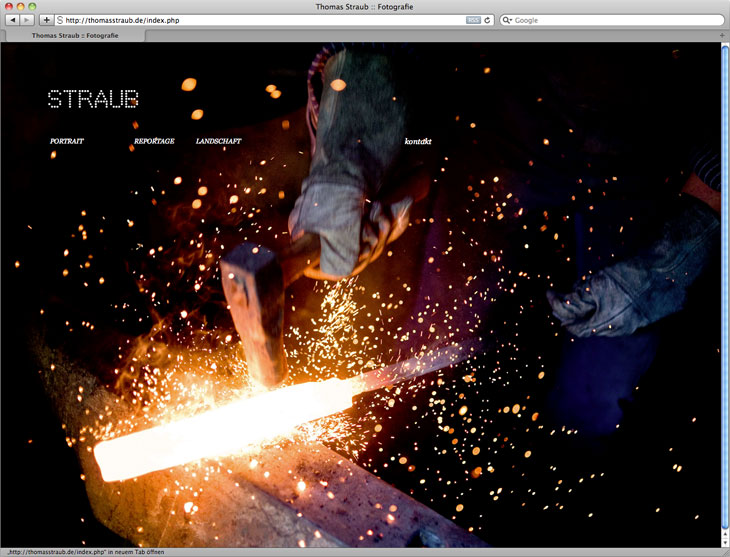Focus the address bar showing thomasstraub.de
The height and width of the screenshot is (557, 730).
pyautogui.click(x=275, y=20)
